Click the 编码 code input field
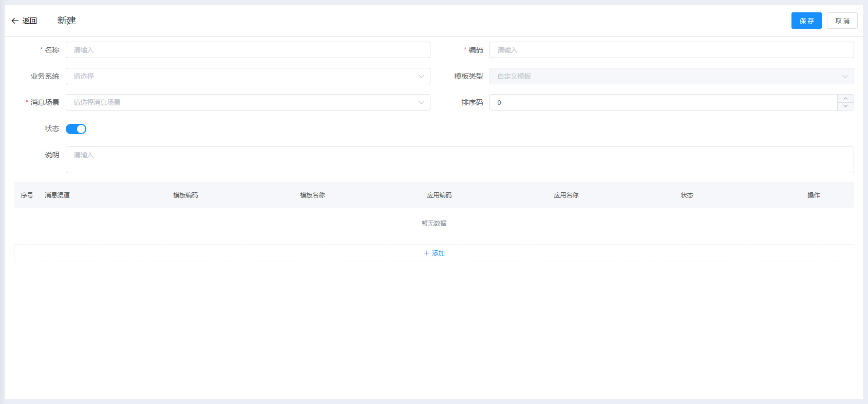 coord(671,50)
